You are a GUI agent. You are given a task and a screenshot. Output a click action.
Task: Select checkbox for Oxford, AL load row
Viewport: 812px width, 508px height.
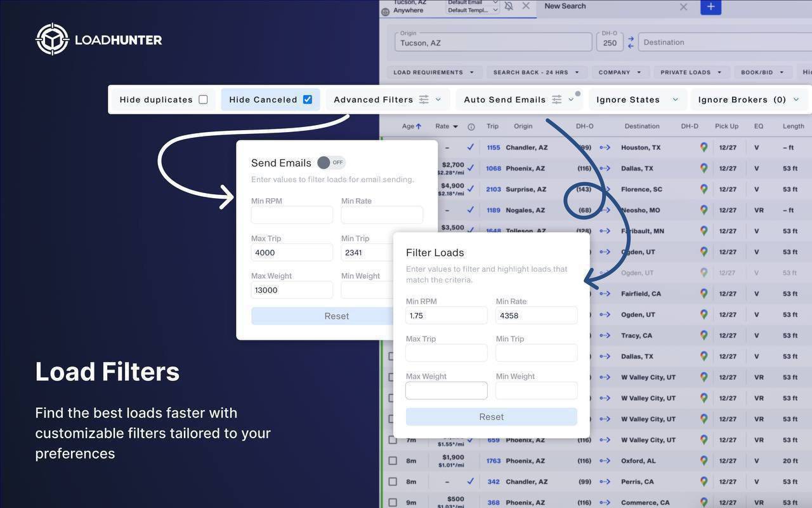coord(393,461)
